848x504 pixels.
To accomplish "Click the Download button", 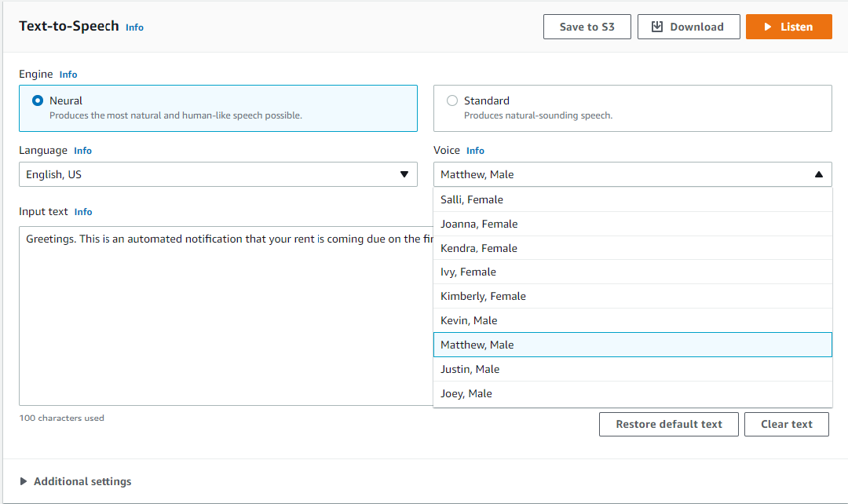I will [x=689, y=27].
